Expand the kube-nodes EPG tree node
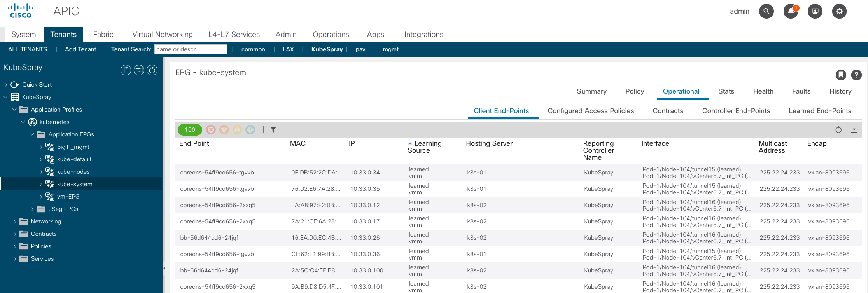This screenshot has width=868, height=293. click(41, 172)
